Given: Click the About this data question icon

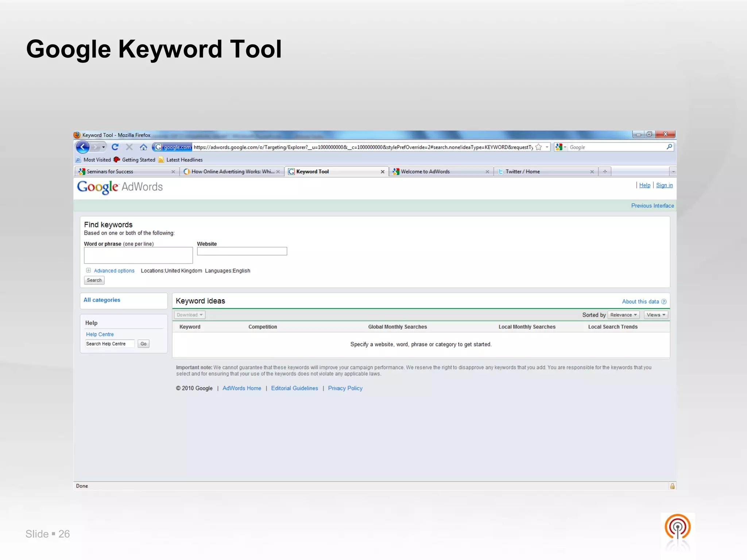Looking at the screenshot, I should point(664,302).
